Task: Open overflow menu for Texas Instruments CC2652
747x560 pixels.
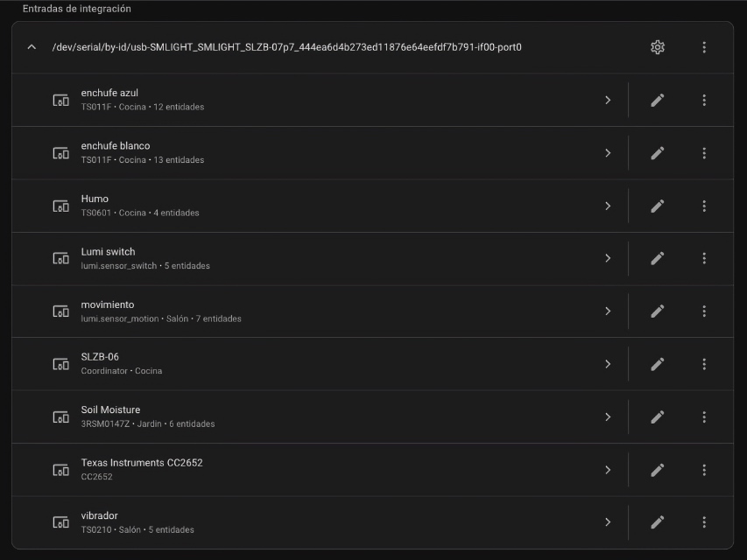Action: tap(704, 470)
